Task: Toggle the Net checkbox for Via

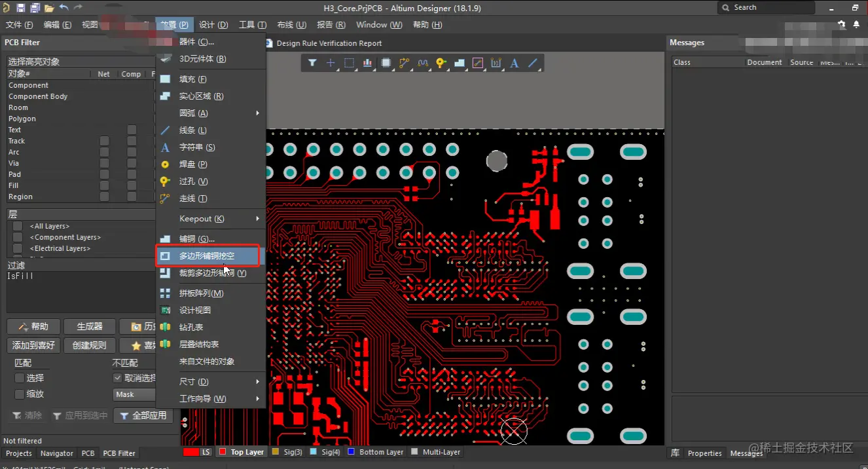Action: 104,163
